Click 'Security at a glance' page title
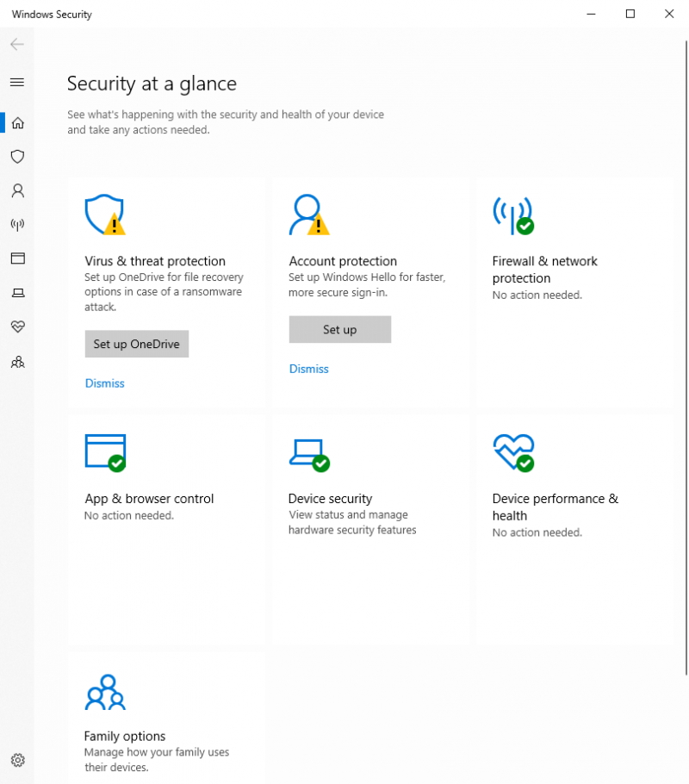Image resolution: width=689 pixels, height=784 pixels. click(x=152, y=84)
